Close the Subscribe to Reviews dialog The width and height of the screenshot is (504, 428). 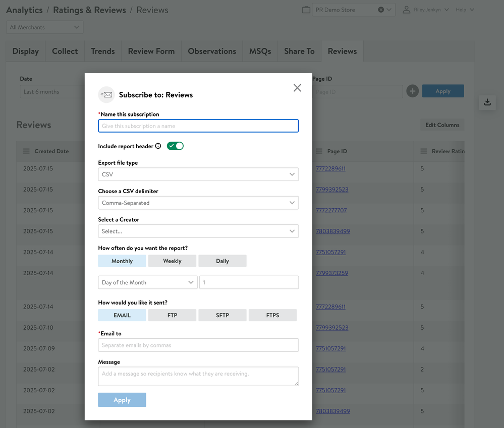click(297, 88)
